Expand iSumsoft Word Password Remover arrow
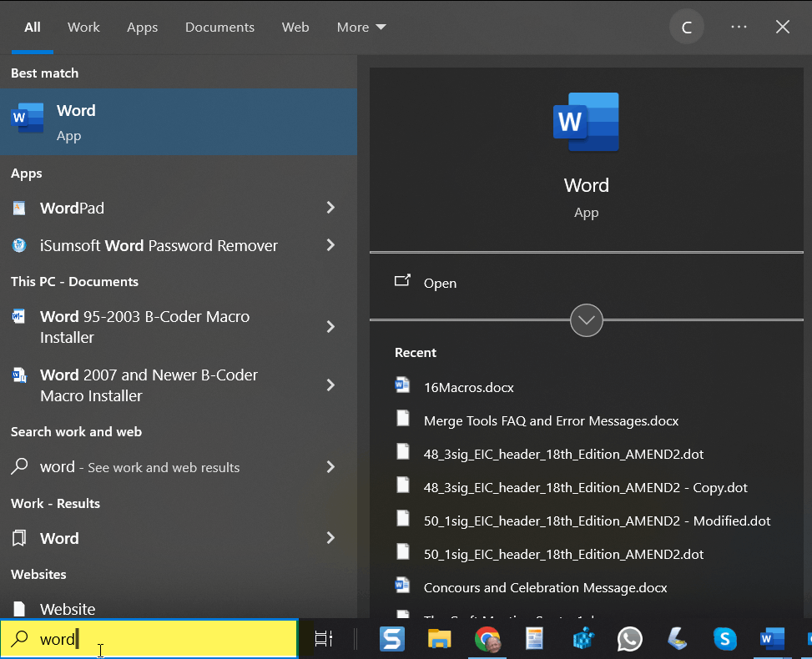Viewport: 812px width, 659px height. point(330,245)
